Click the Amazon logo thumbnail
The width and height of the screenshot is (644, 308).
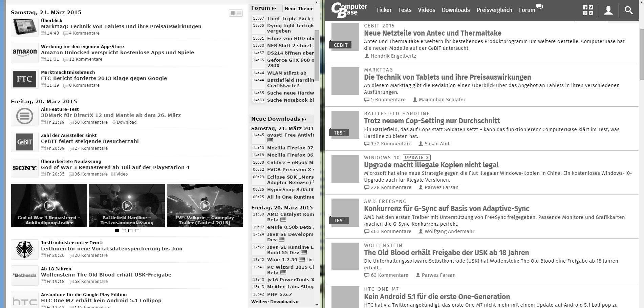pyautogui.click(x=25, y=53)
